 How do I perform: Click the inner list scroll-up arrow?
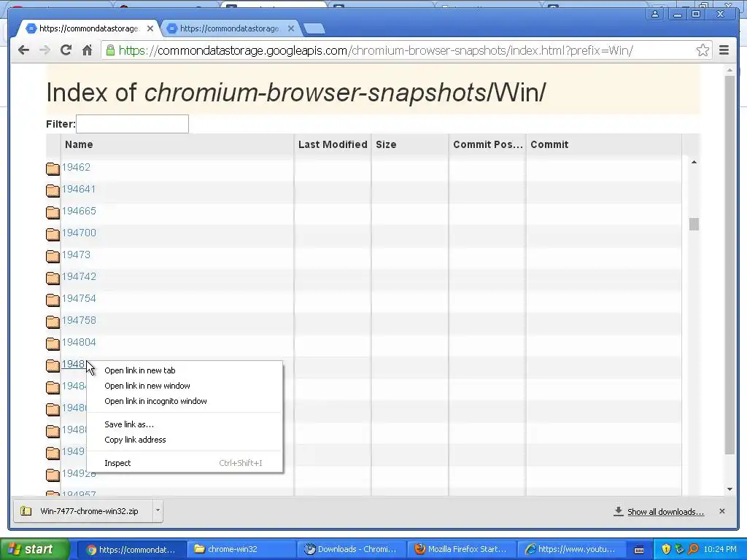point(694,163)
